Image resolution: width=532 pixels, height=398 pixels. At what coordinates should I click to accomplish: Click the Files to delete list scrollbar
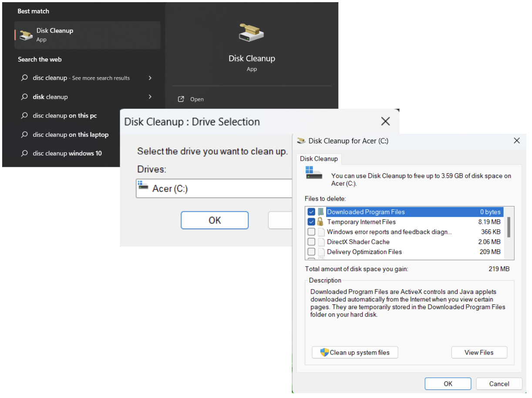tap(508, 226)
